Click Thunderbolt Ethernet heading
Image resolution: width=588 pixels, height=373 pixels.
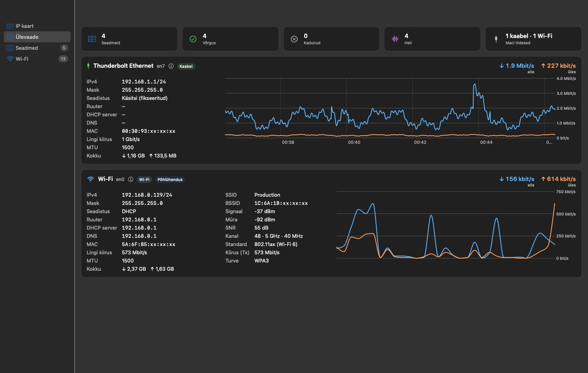point(123,66)
